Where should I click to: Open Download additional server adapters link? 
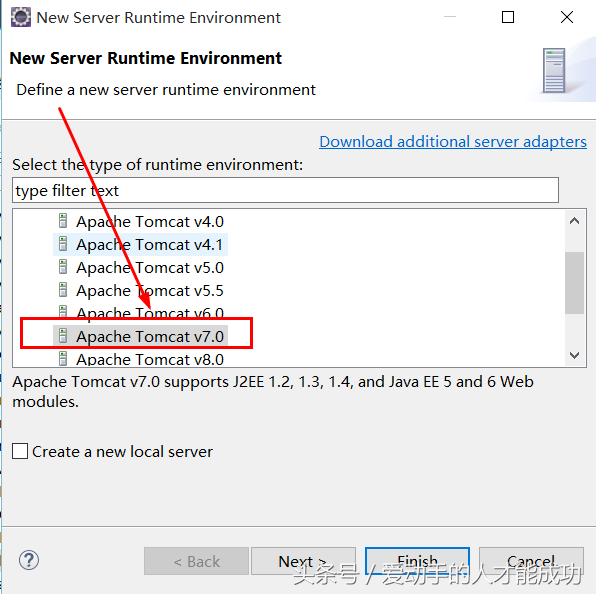[x=453, y=142]
